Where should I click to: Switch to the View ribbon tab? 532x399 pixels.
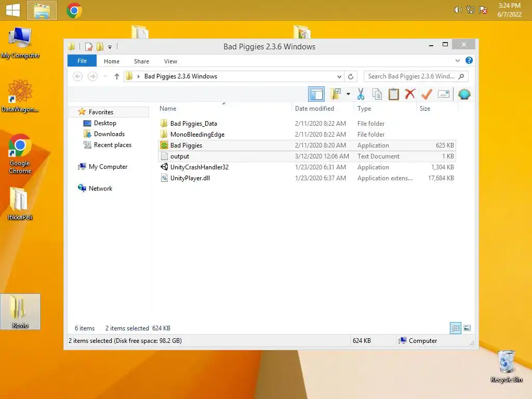coord(170,61)
